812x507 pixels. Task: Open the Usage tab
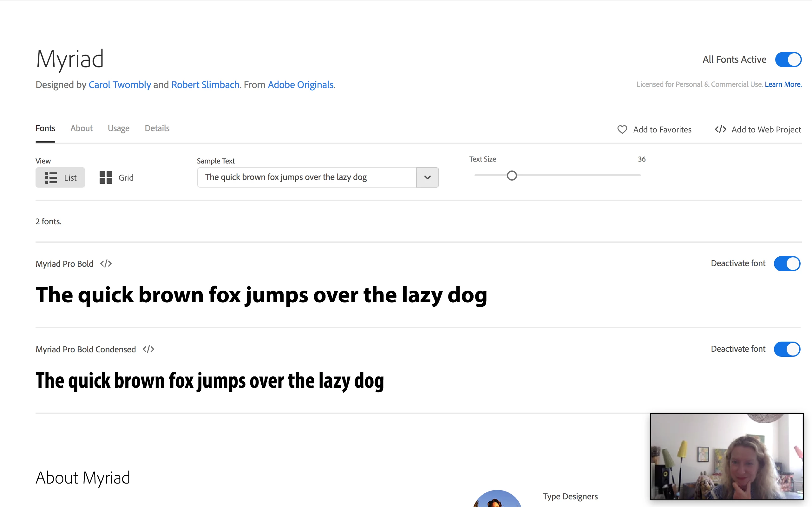click(118, 128)
